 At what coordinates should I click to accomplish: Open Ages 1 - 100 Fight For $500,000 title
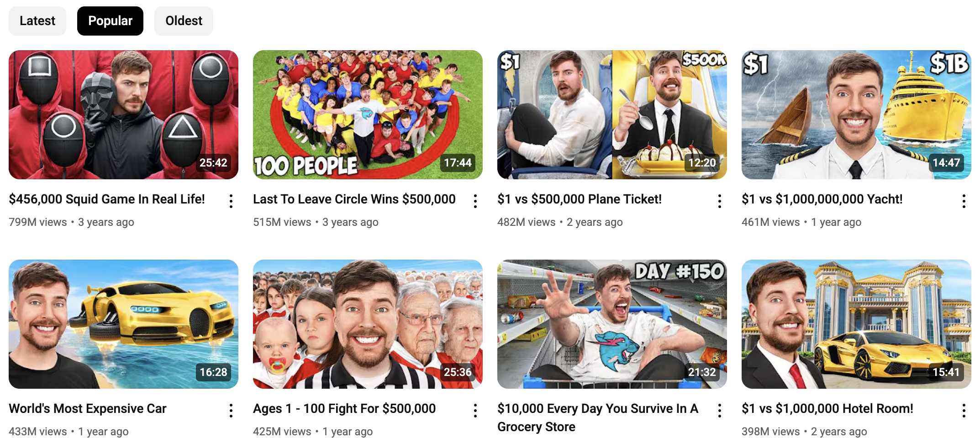click(344, 409)
